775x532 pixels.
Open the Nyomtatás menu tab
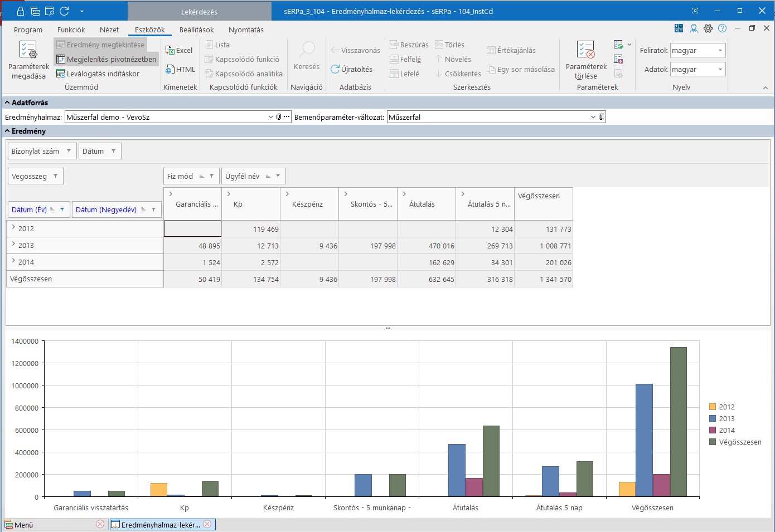(x=246, y=30)
